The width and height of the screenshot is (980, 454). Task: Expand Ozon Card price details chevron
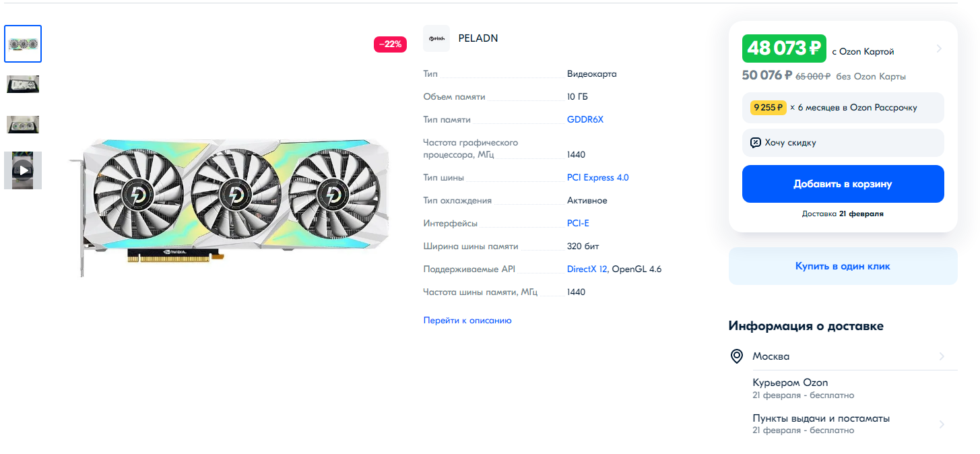[x=939, y=48]
